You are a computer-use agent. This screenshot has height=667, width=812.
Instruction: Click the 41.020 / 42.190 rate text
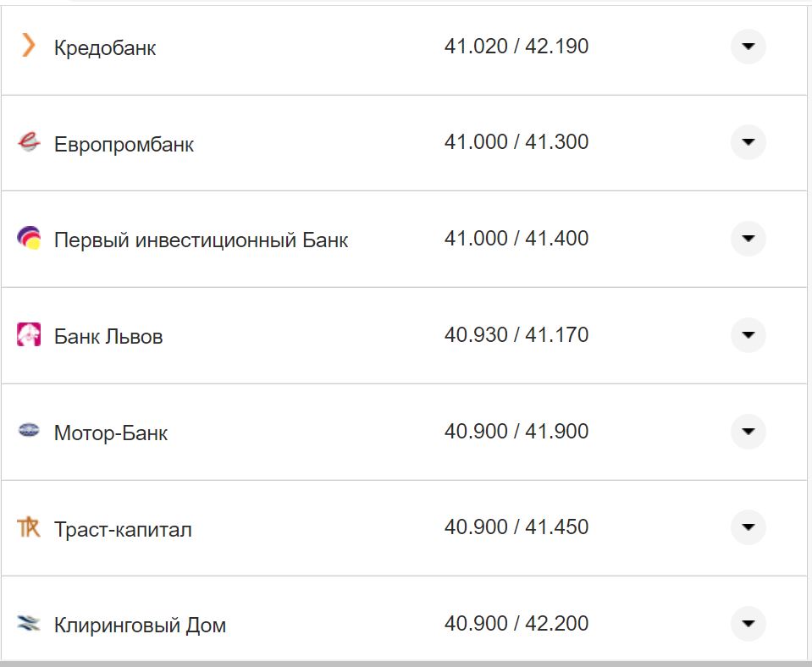coord(518,47)
